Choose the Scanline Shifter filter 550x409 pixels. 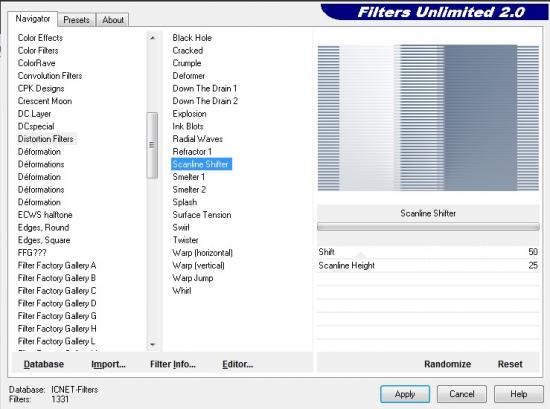[201, 164]
